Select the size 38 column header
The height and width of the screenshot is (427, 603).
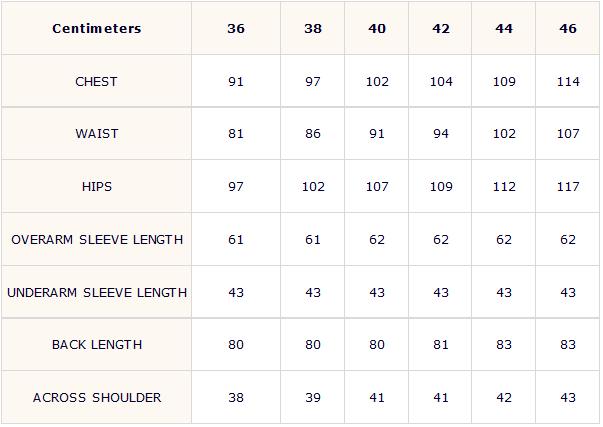tap(313, 28)
